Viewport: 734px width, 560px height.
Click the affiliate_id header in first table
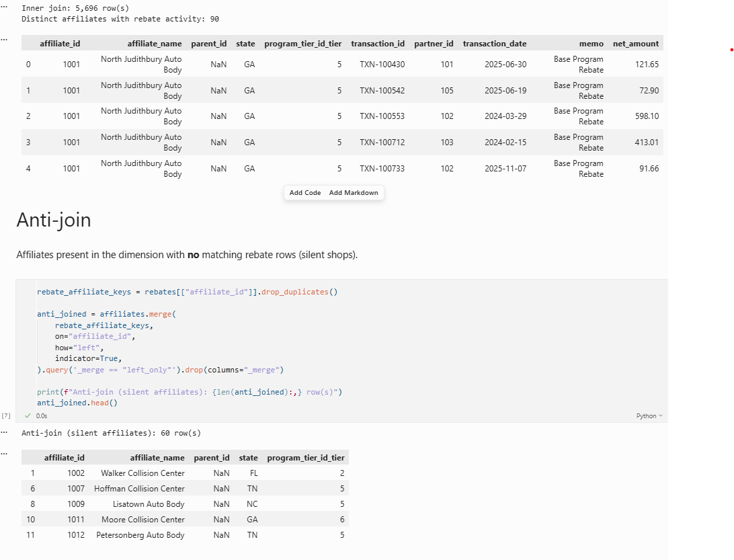point(60,44)
